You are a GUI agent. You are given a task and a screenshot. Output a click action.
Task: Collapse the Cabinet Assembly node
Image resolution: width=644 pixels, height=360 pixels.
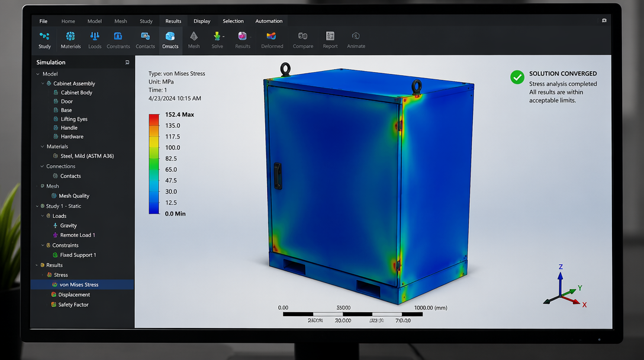coord(43,83)
